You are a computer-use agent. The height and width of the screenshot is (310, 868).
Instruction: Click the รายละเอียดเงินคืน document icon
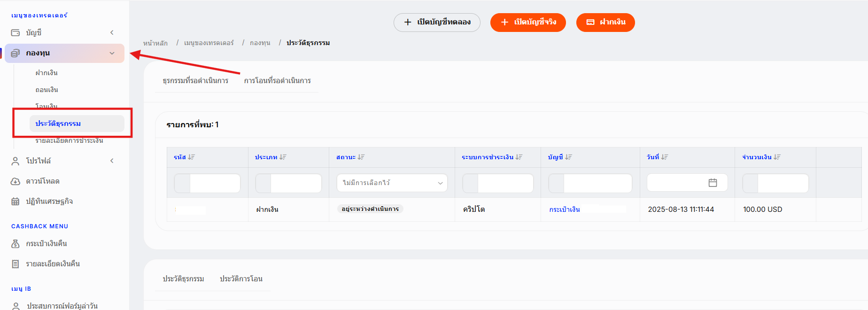[x=15, y=264]
